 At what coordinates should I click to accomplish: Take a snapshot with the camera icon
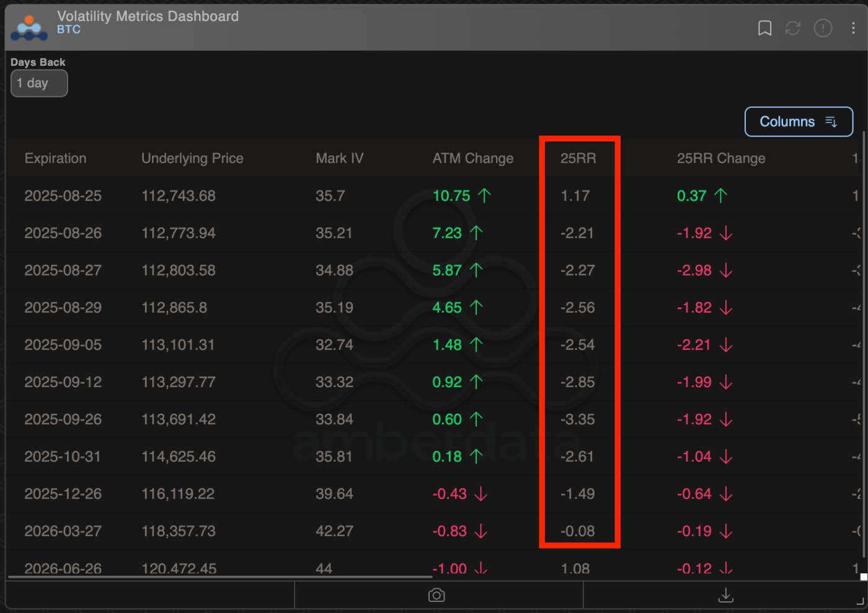point(436,594)
